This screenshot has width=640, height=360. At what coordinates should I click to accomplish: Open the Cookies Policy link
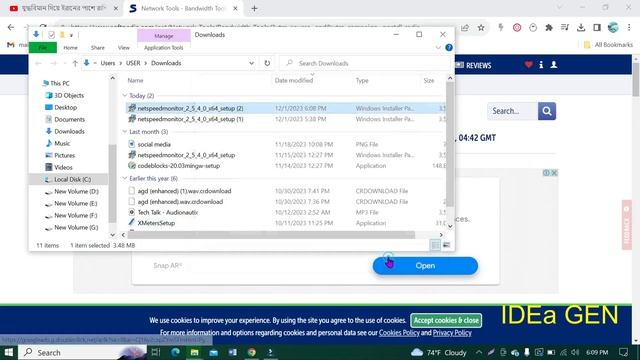point(399,333)
